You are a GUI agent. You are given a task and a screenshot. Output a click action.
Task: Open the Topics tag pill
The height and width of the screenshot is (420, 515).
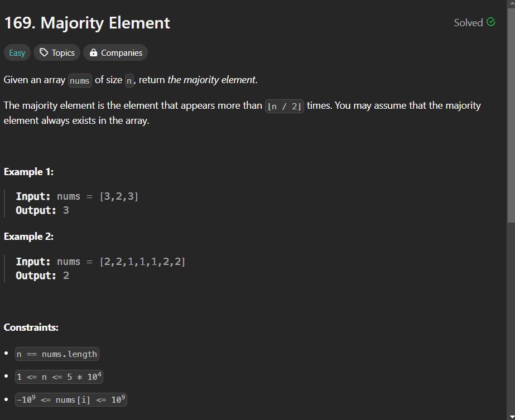(57, 52)
